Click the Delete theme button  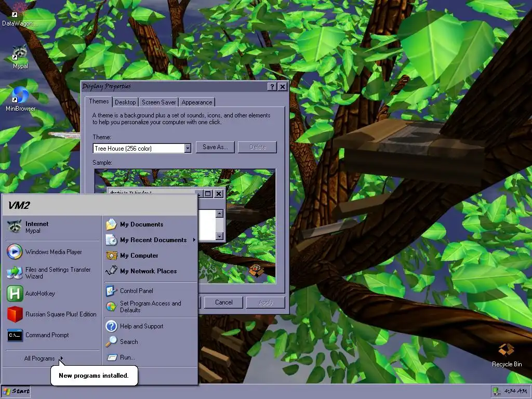[x=258, y=147]
